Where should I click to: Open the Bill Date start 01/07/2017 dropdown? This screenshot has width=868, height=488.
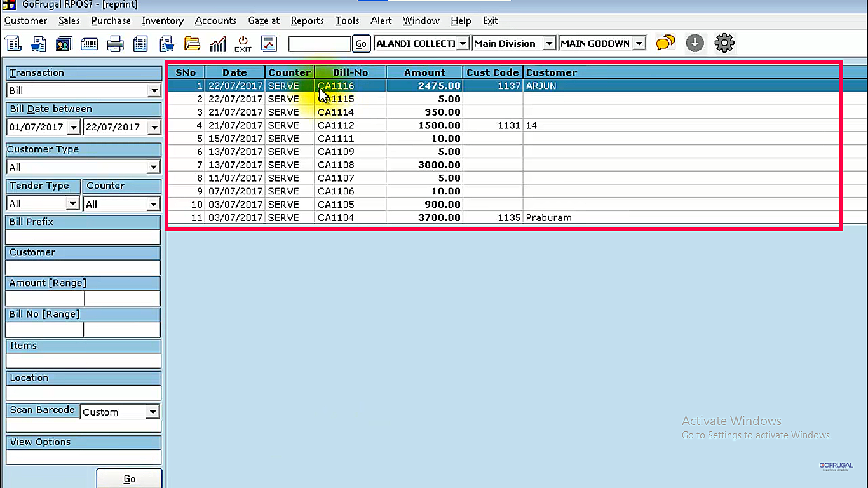tap(74, 127)
